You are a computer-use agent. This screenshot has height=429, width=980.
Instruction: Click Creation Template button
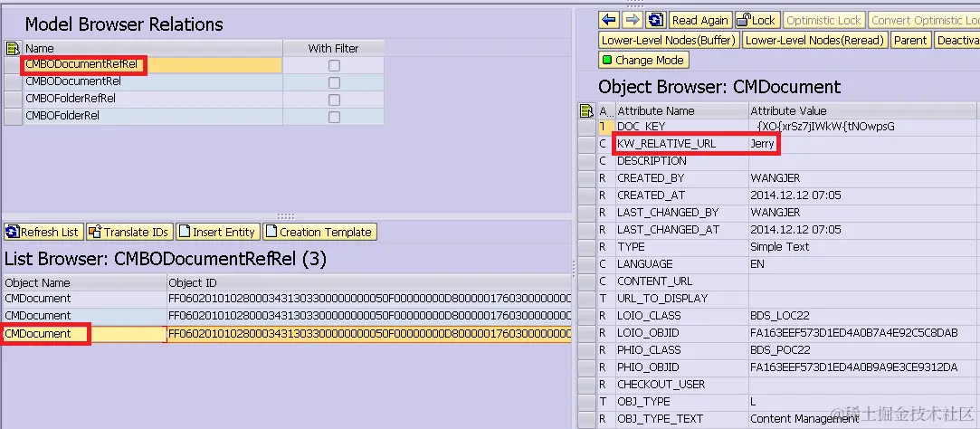(x=319, y=232)
